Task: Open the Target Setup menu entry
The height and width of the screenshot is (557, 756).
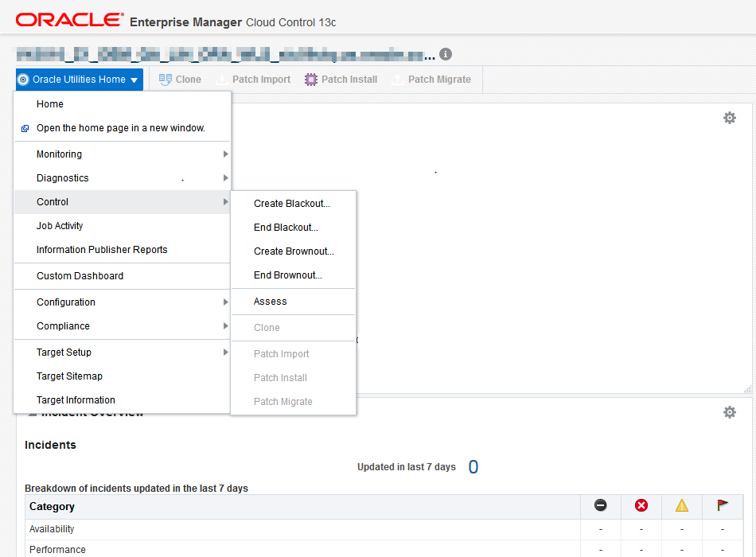Action: 122,352
